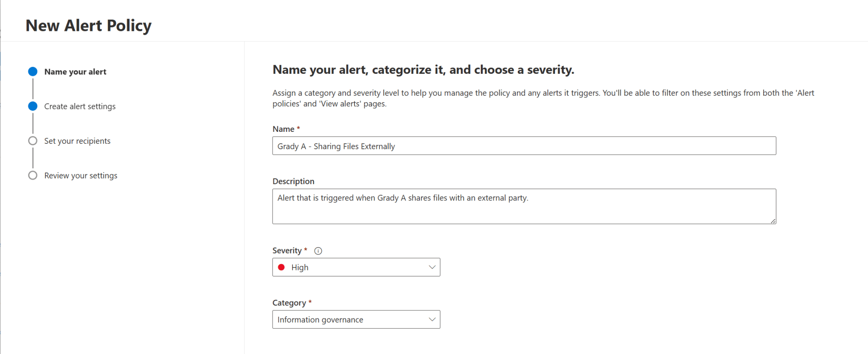This screenshot has height=354, width=868.
Task: Select the Name your alert wizard step
Action: (x=75, y=71)
